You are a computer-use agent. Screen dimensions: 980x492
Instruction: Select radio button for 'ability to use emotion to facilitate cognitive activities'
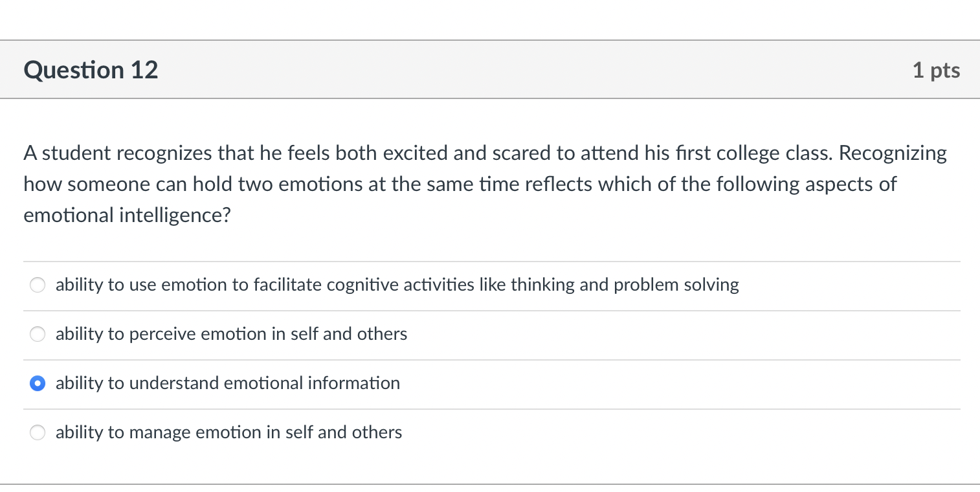(37, 285)
